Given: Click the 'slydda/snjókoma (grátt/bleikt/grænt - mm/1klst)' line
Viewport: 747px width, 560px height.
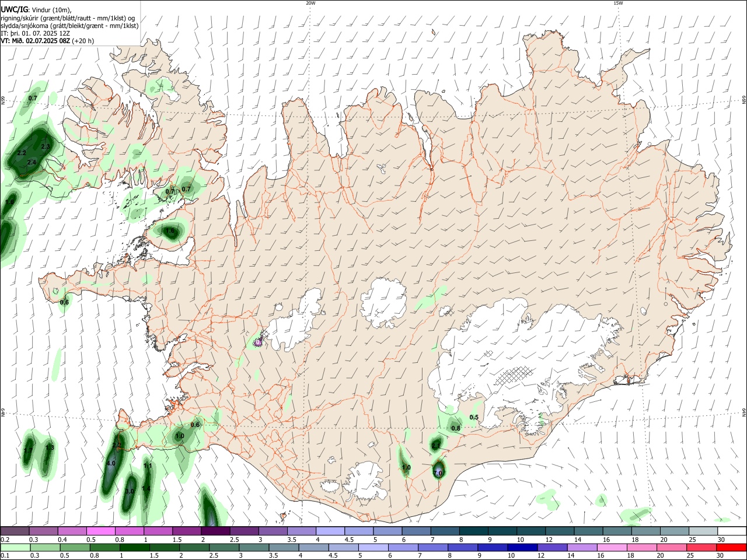Looking at the screenshot, I should coord(69,26).
